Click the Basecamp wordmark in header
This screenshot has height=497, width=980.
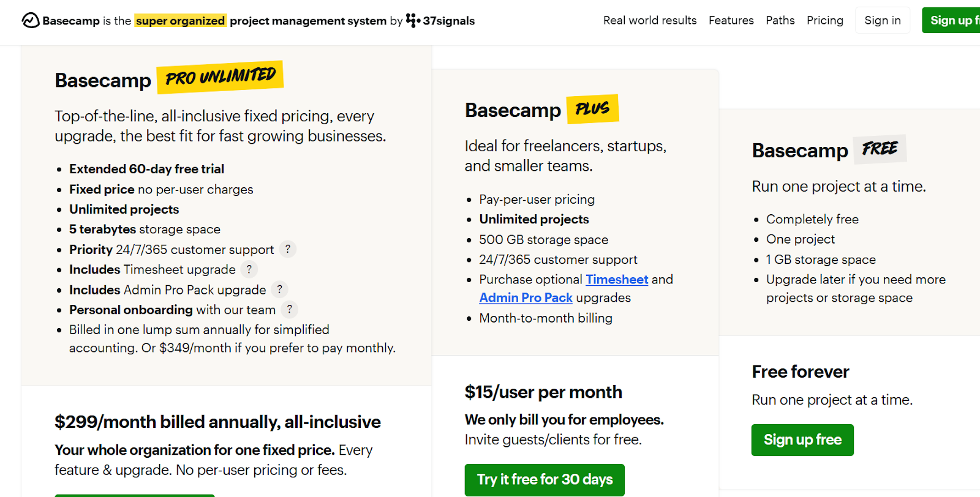pyautogui.click(x=71, y=21)
